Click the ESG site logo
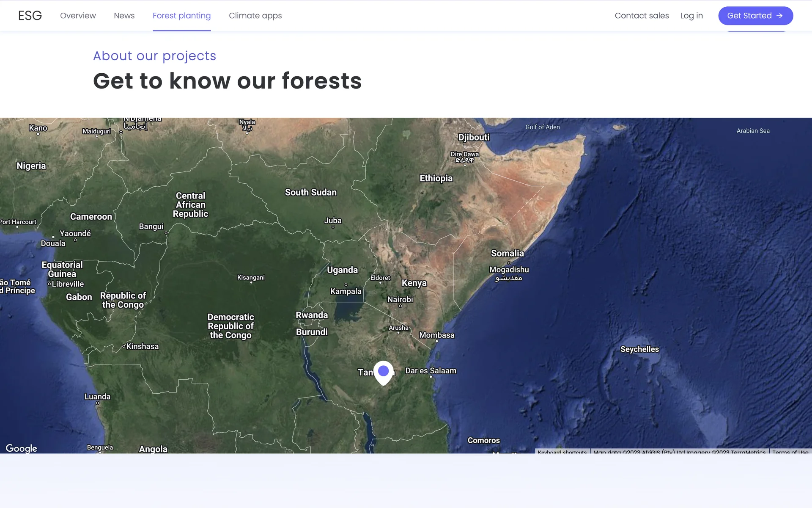The height and width of the screenshot is (508, 812). 30,16
